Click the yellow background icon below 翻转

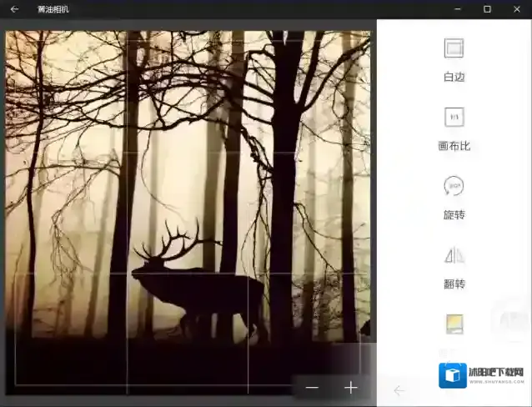tap(454, 324)
